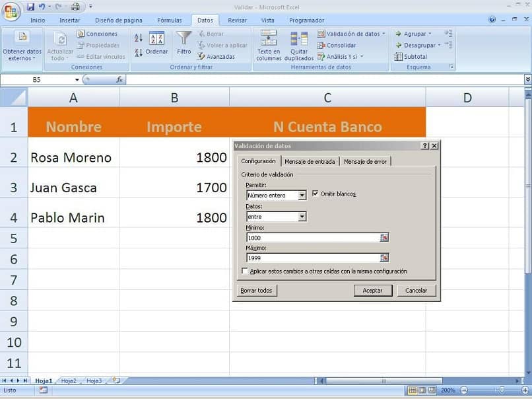Click the Subtotal icon
Screen dimensions: 532x399
pyautogui.click(x=398, y=56)
